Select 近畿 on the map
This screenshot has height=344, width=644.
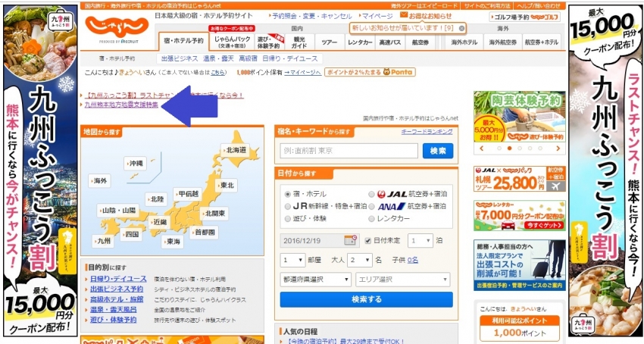click(159, 222)
